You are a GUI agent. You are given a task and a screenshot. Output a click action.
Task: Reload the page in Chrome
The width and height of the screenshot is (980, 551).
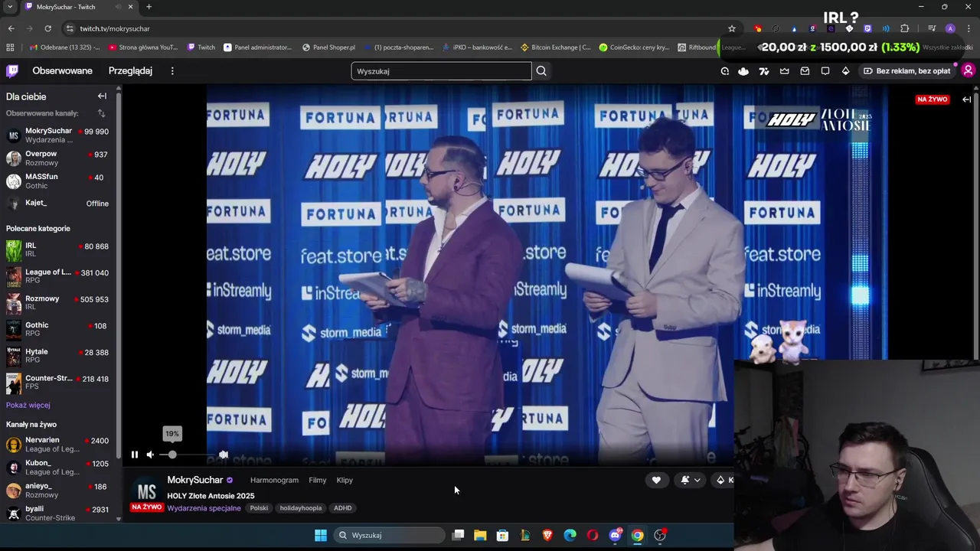pos(47,28)
